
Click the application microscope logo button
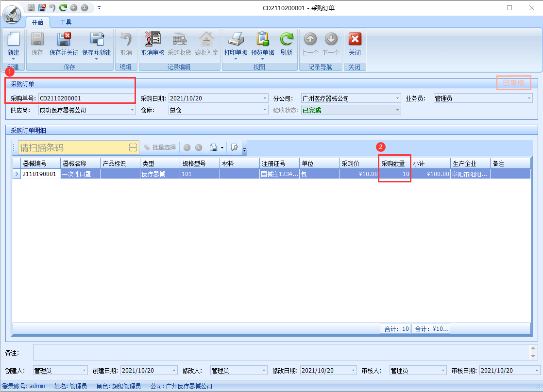[x=12, y=14]
